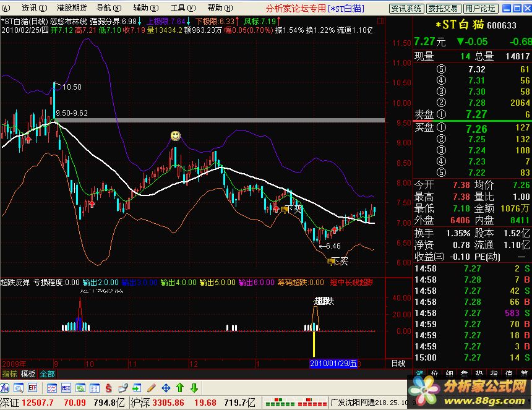Click the green up arrow icon

[x=180, y=388]
